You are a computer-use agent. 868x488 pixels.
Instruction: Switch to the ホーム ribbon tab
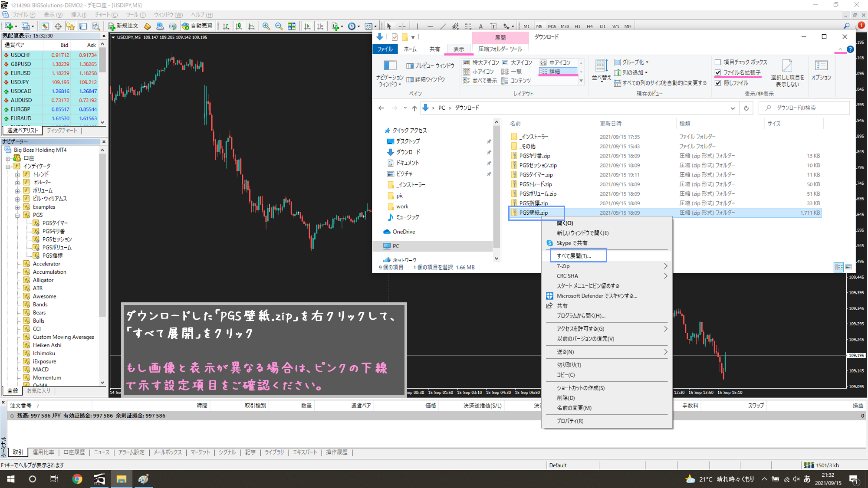410,49
